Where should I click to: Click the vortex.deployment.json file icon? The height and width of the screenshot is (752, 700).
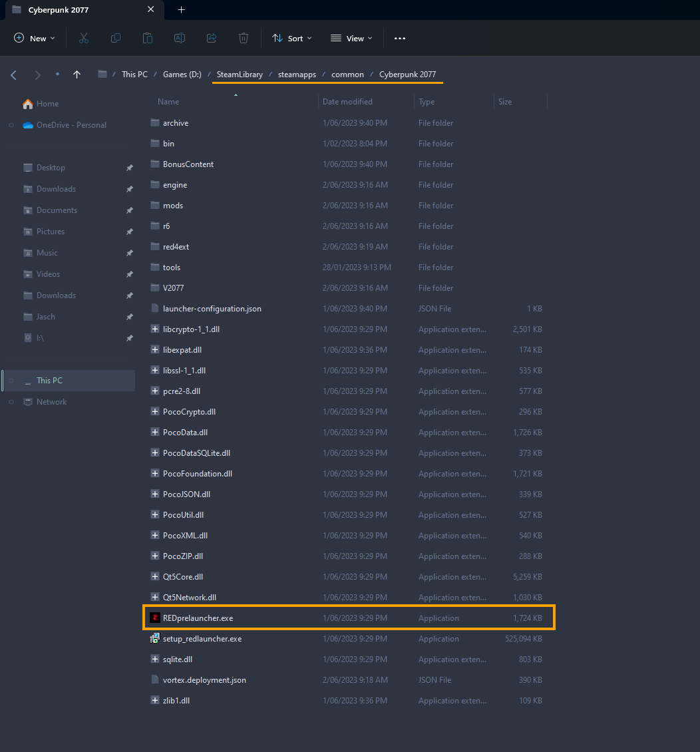(x=155, y=679)
